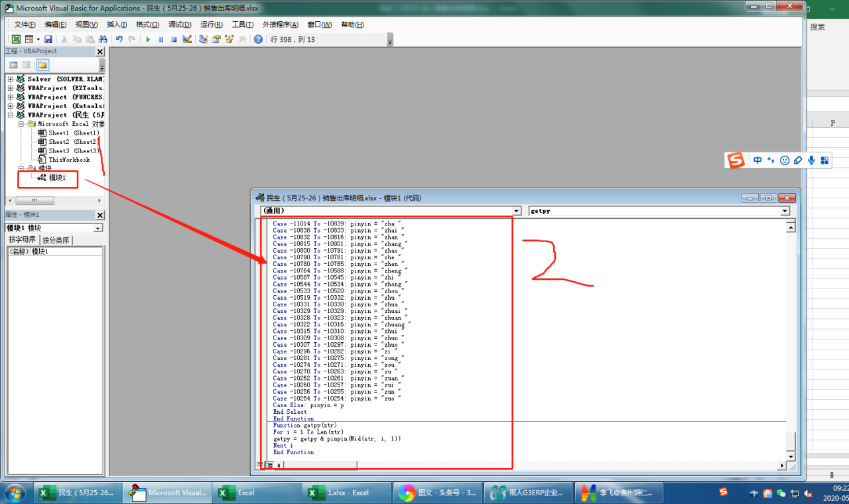Open Properties Window via toolbar icon

216,39
